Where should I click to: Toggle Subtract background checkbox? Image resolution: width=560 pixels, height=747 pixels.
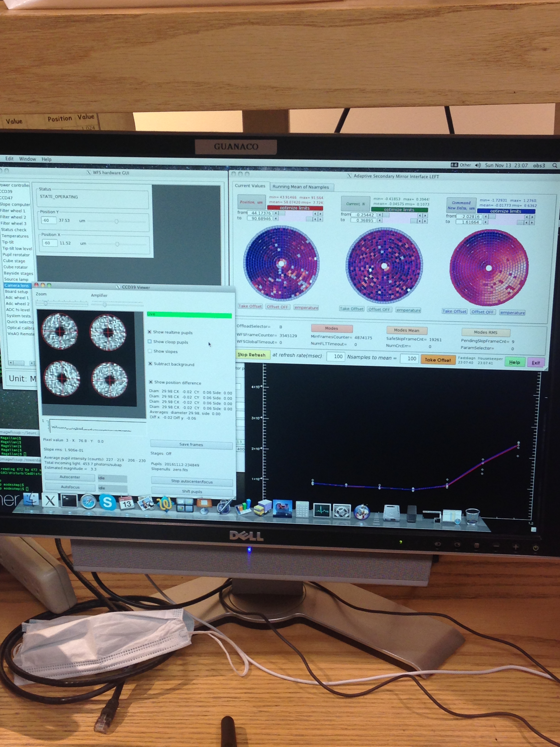(x=150, y=364)
